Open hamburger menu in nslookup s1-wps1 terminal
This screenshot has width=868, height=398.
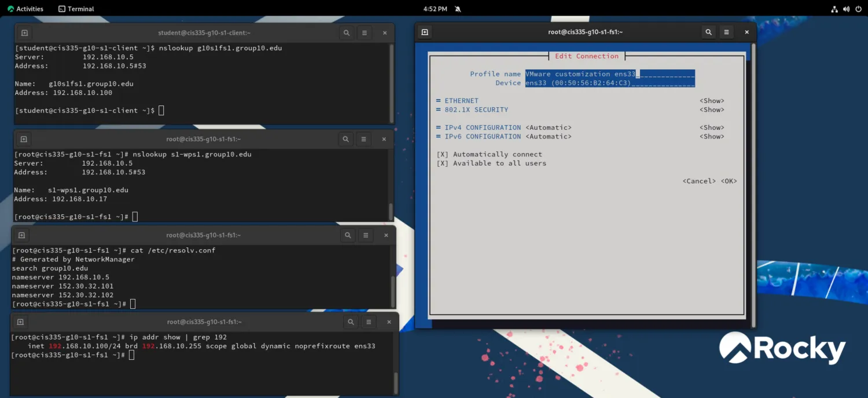pos(363,139)
